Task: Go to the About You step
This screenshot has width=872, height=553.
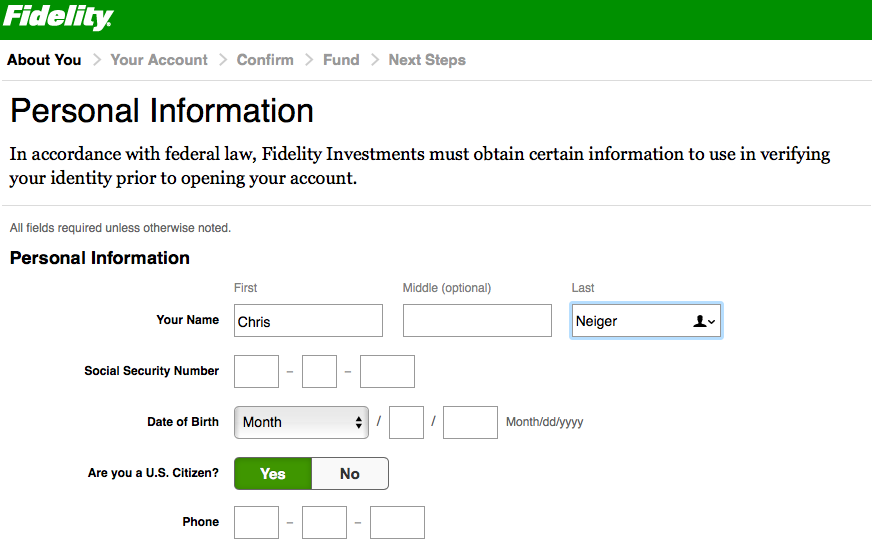Action: click(x=44, y=60)
